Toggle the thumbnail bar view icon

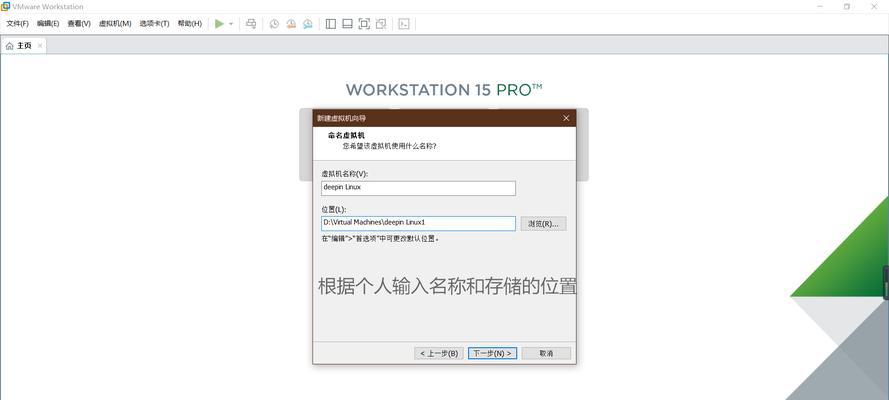pyautogui.click(x=348, y=24)
